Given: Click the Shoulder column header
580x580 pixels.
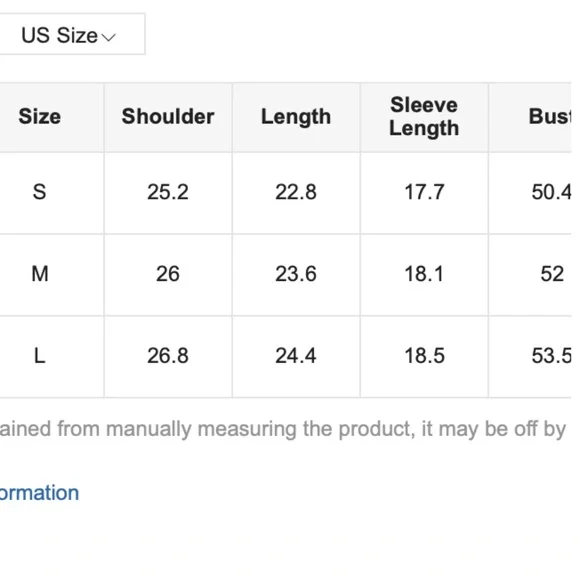Looking at the screenshot, I should tap(168, 117).
